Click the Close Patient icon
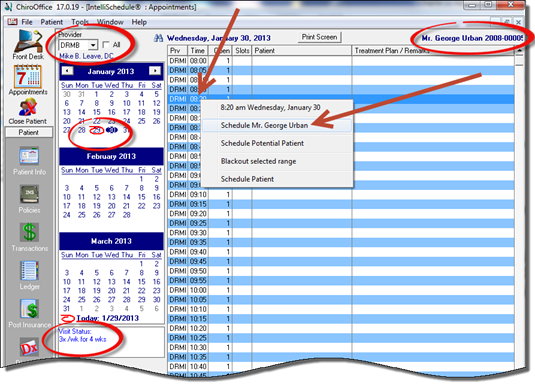The height and width of the screenshot is (387, 535). [28, 108]
